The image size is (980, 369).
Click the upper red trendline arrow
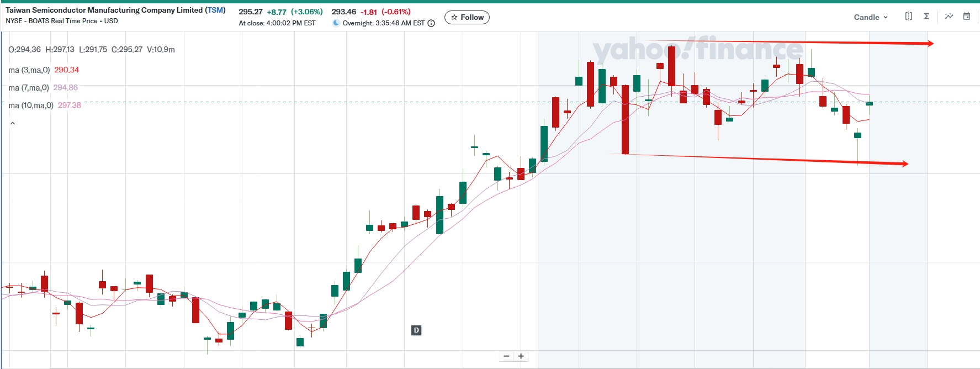pos(801,42)
